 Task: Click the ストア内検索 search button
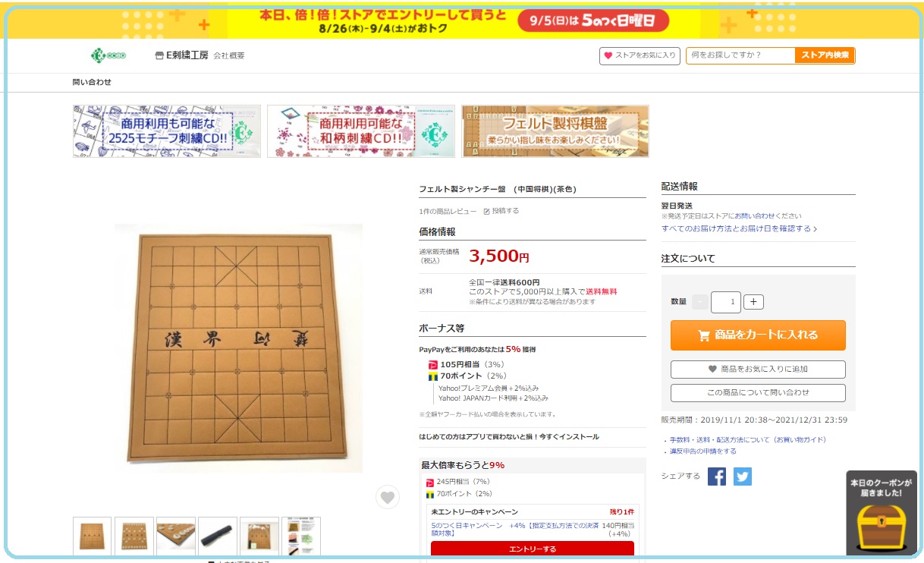825,55
